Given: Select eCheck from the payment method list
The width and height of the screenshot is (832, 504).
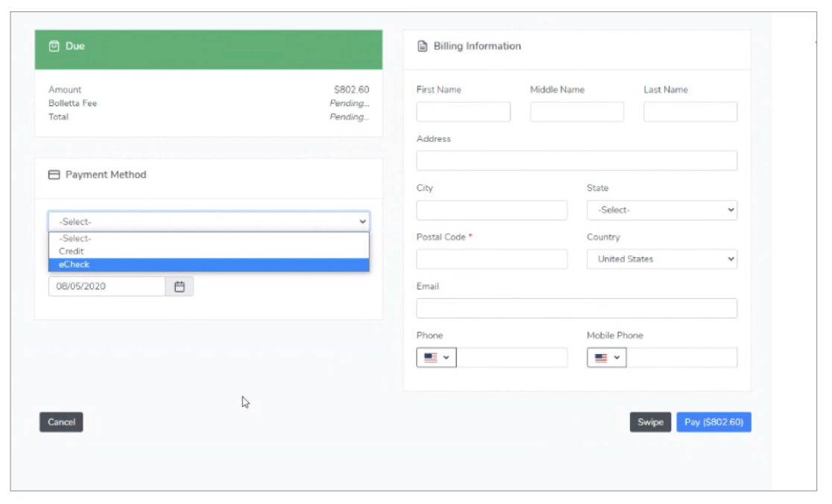Looking at the screenshot, I should pyautogui.click(x=209, y=265).
